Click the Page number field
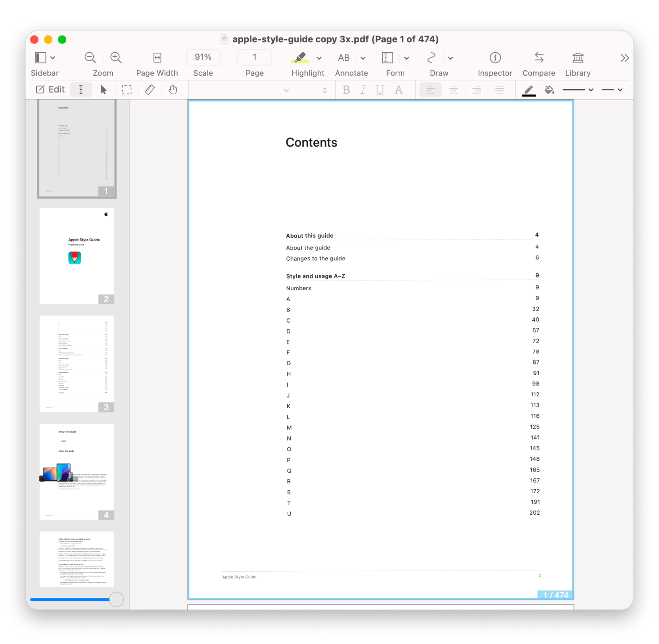This screenshot has height=644, width=659. 254,57
